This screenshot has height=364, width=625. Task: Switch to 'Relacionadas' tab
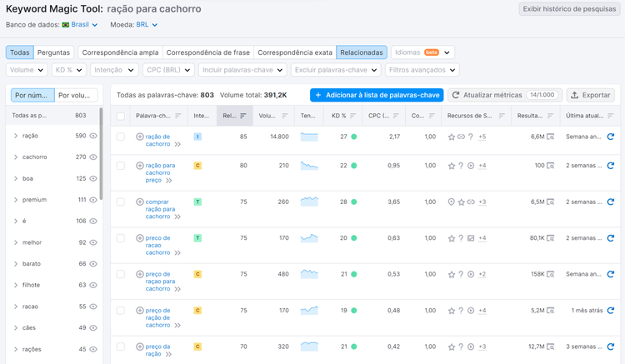pyautogui.click(x=362, y=52)
